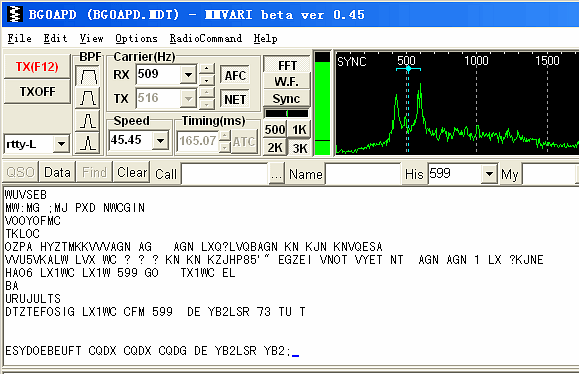Decrease RX carrier with down stepper
The image size is (579, 374).
coord(207,80)
